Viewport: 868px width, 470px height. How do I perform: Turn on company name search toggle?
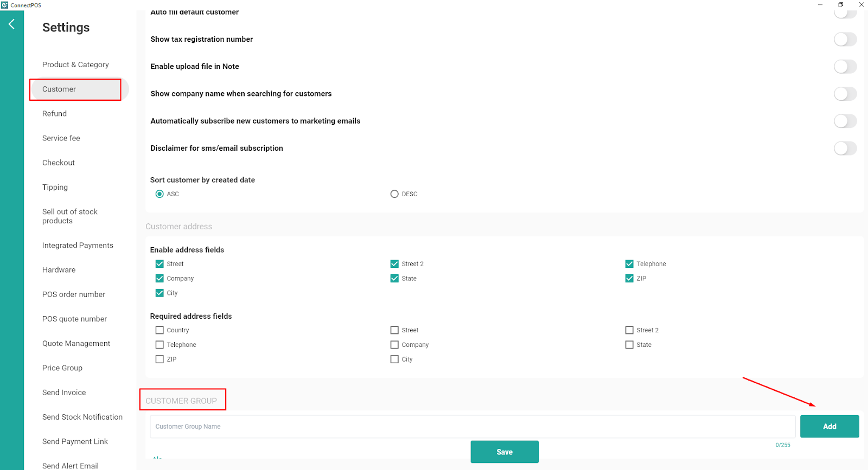(x=845, y=94)
